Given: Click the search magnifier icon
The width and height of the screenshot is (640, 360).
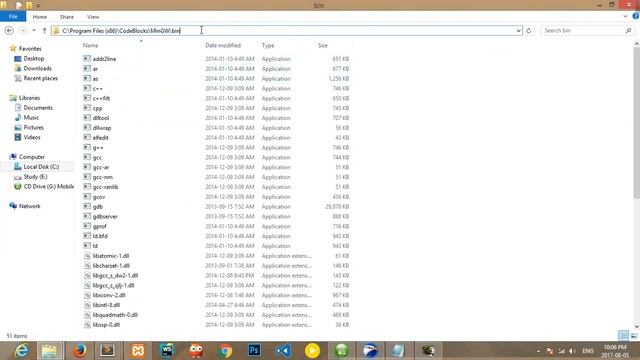Looking at the screenshot, I should [x=629, y=31].
